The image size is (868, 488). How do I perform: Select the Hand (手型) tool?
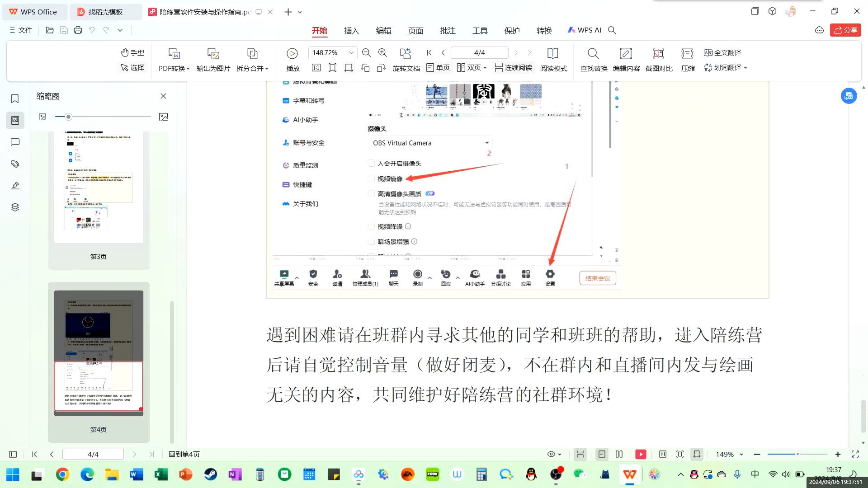(x=132, y=53)
